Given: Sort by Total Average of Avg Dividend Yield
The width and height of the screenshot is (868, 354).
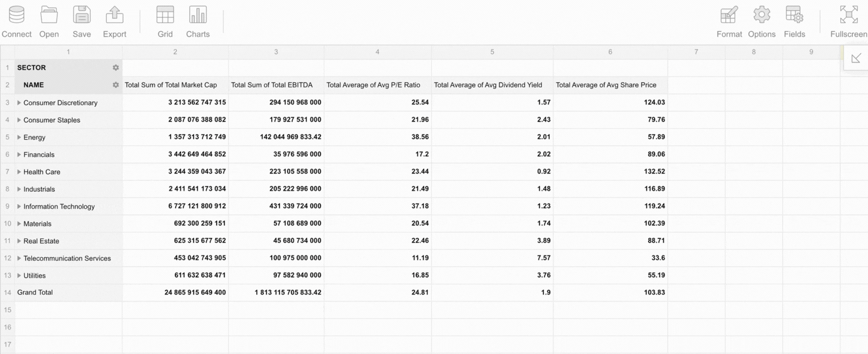Looking at the screenshot, I should pos(492,85).
